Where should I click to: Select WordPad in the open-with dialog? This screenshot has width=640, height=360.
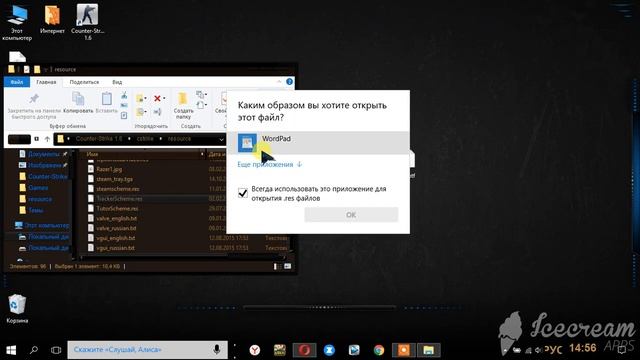[318, 143]
